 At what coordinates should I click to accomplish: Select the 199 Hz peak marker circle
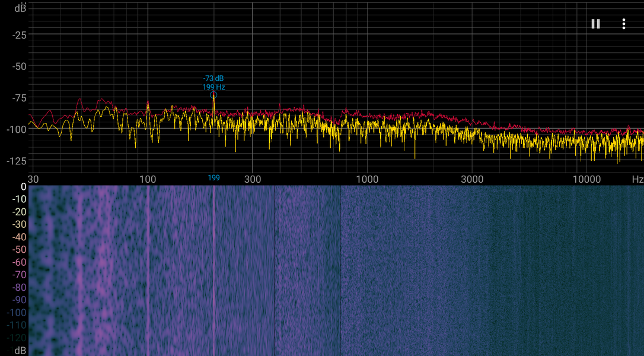213,96
